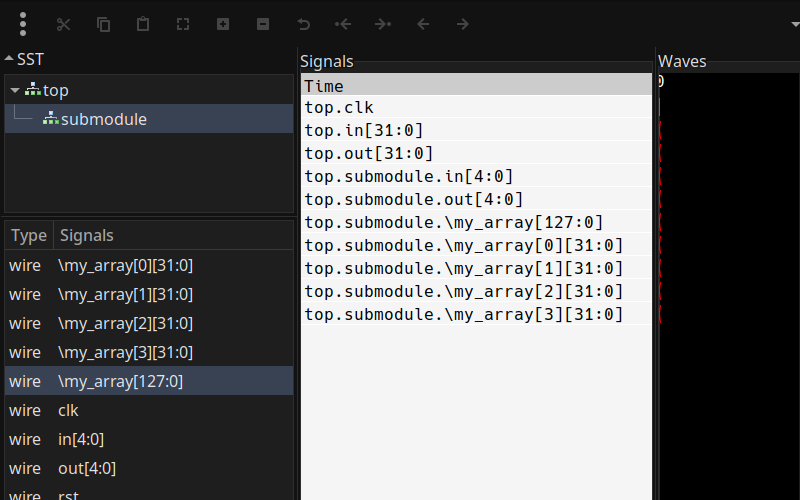Select top.submodule.\my_array[3][31:0] signal
This screenshot has width=800, height=500.
point(477,314)
